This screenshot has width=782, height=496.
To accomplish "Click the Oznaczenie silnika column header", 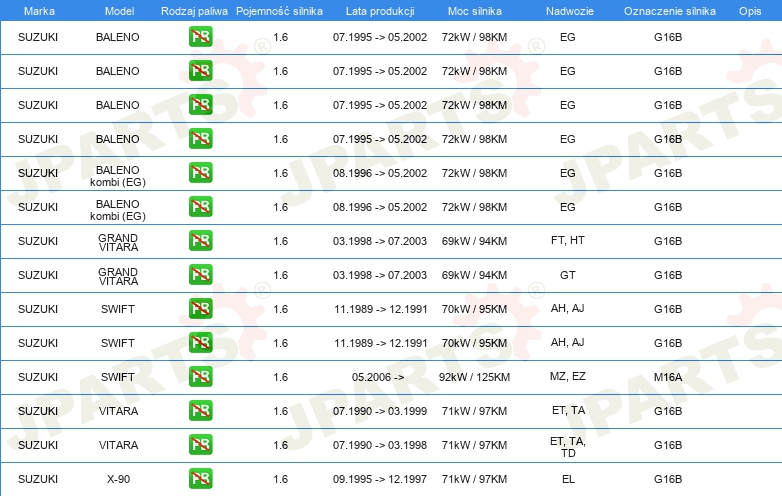I will (x=669, y=11).
